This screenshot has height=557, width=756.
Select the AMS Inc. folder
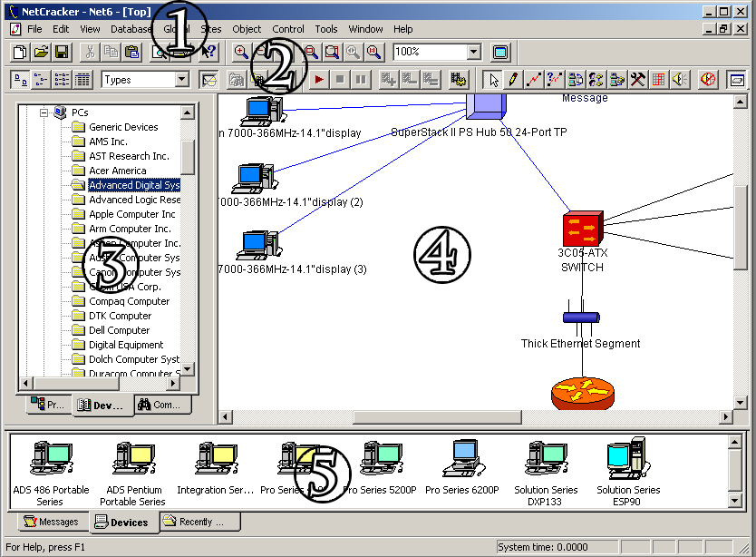[109, 142]
